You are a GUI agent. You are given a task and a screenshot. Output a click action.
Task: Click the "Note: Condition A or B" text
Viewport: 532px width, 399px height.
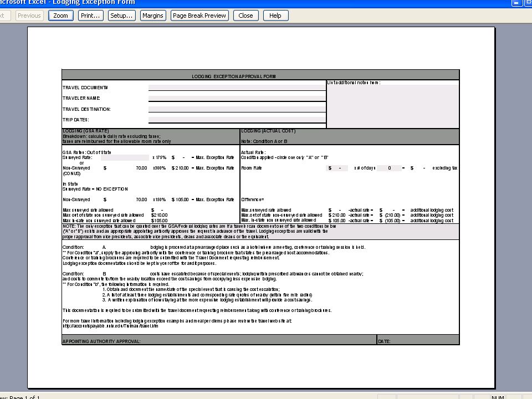pos(264,141)
